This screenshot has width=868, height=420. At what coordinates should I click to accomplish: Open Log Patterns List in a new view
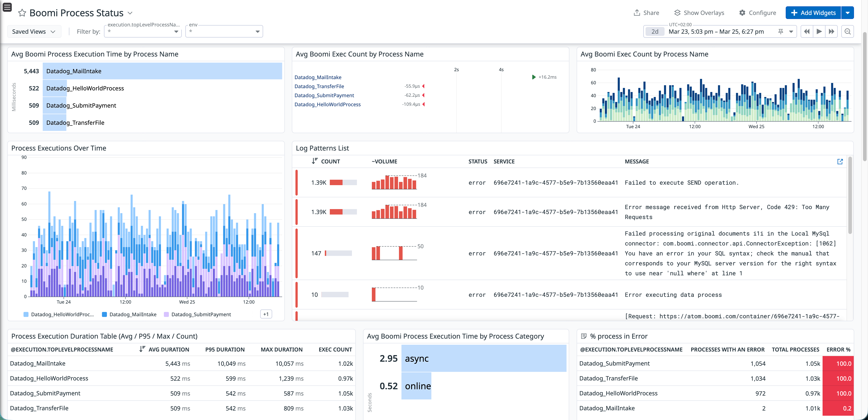point(840,162)
